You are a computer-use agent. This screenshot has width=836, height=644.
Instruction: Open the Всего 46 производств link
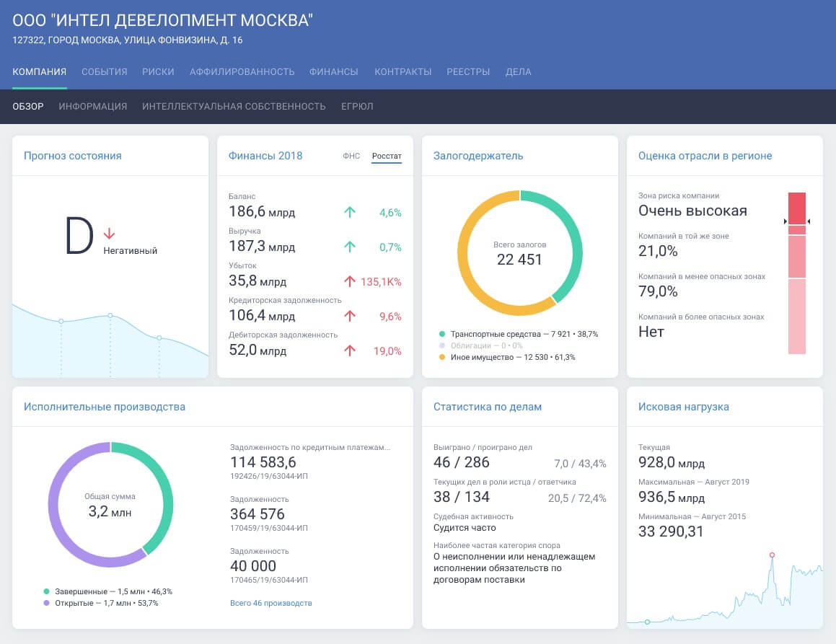270,603
